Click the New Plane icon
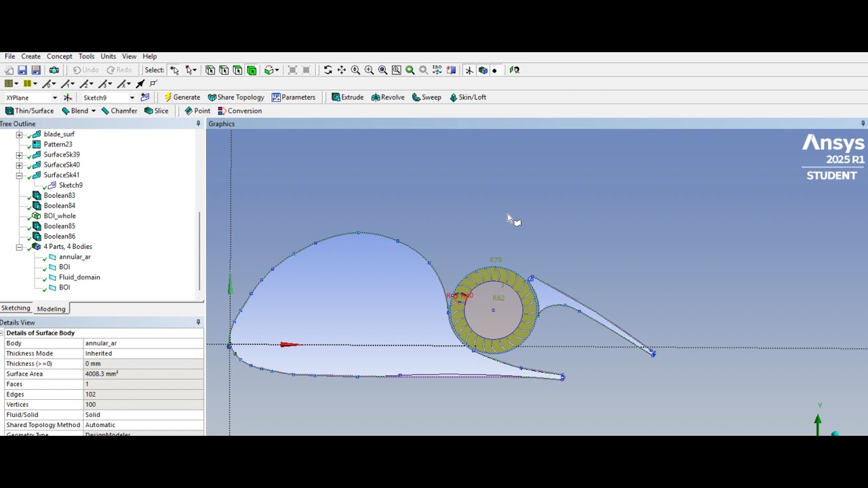The image size is (868, 488). (68, 97)
